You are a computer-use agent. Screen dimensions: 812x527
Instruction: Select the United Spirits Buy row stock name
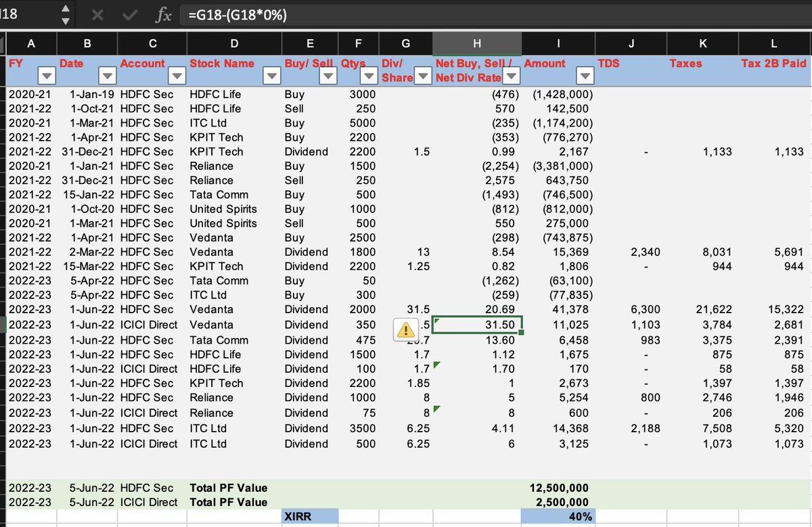234,209
